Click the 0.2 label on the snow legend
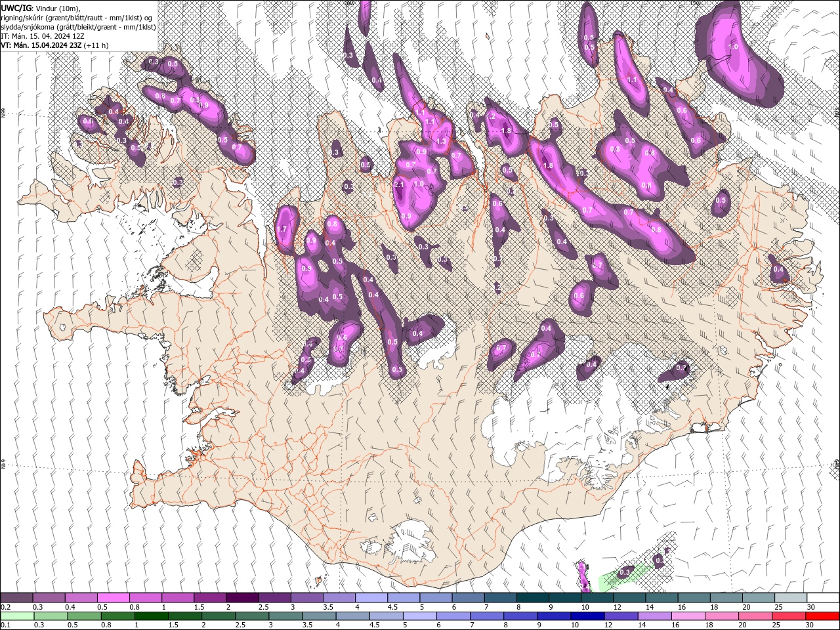 pos(5,607)
